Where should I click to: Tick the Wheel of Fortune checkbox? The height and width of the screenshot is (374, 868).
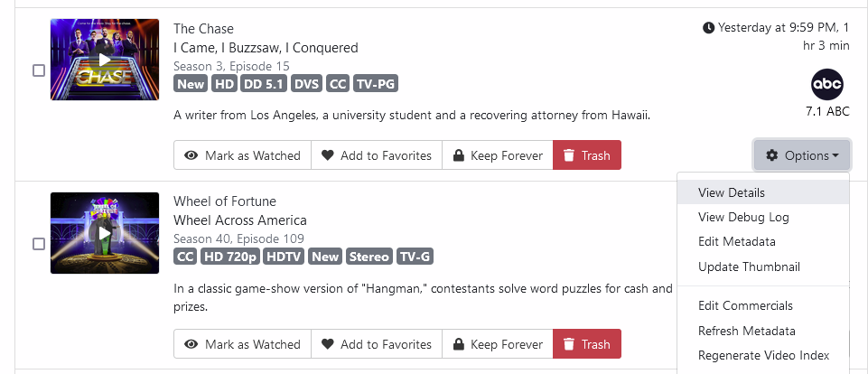click(39, 244)
